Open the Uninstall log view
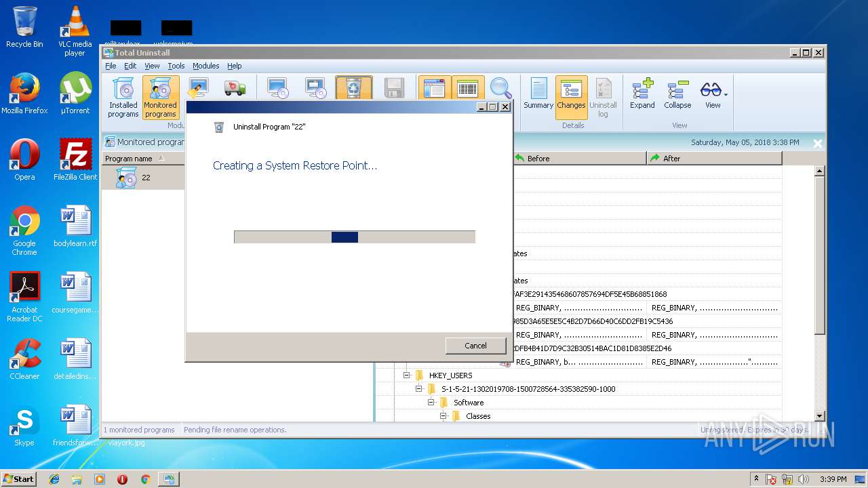This screenshot has width=868, height=488. [603, 98]
